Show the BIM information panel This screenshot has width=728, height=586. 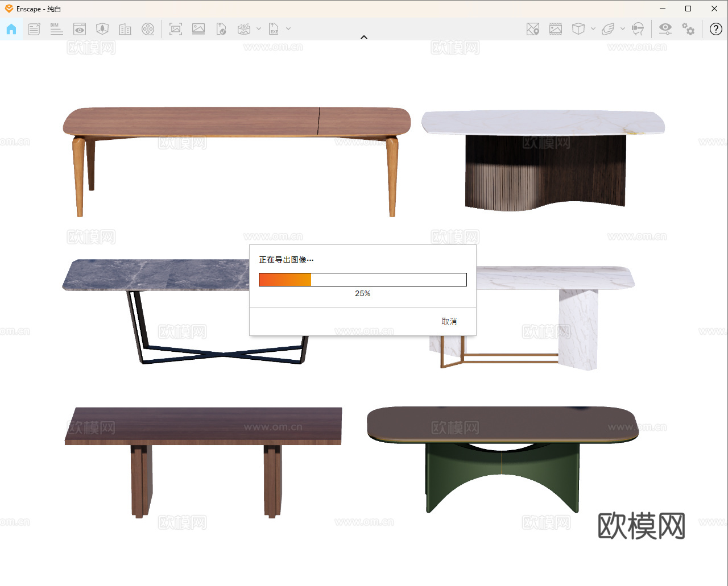tap(57, 29)
